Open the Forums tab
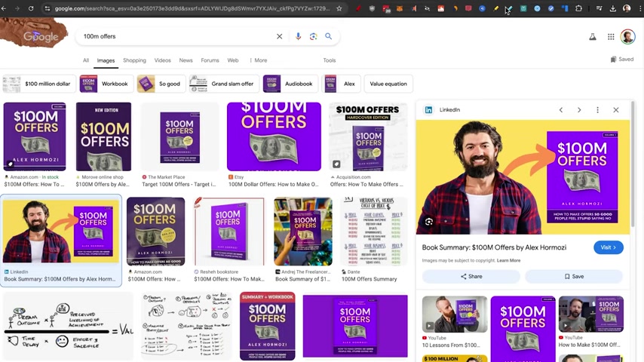Viewport: 644px width, 362px height. click(210, 60)
